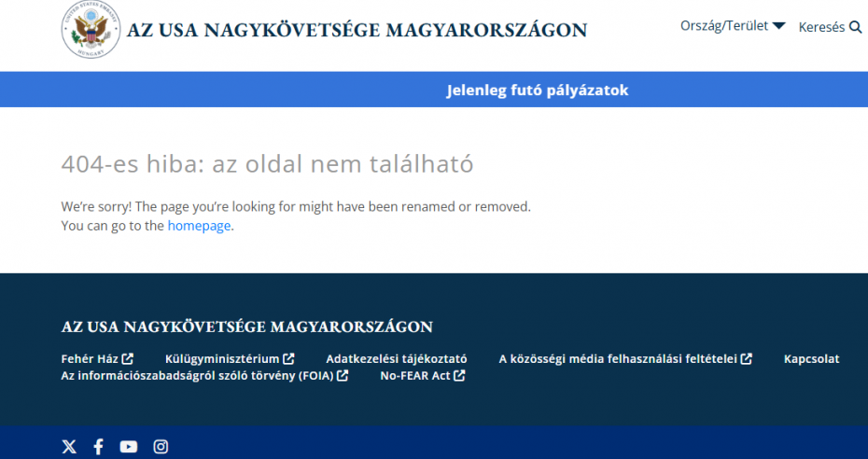This screenshot has height=459, width=868.
Task: Open Adatkezelési tájékoztató privacy link
Action: [396, 358]
